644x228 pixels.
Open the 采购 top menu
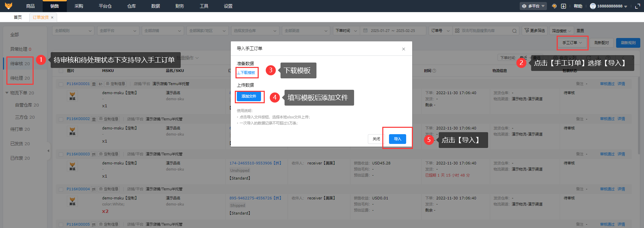(79, 6)
